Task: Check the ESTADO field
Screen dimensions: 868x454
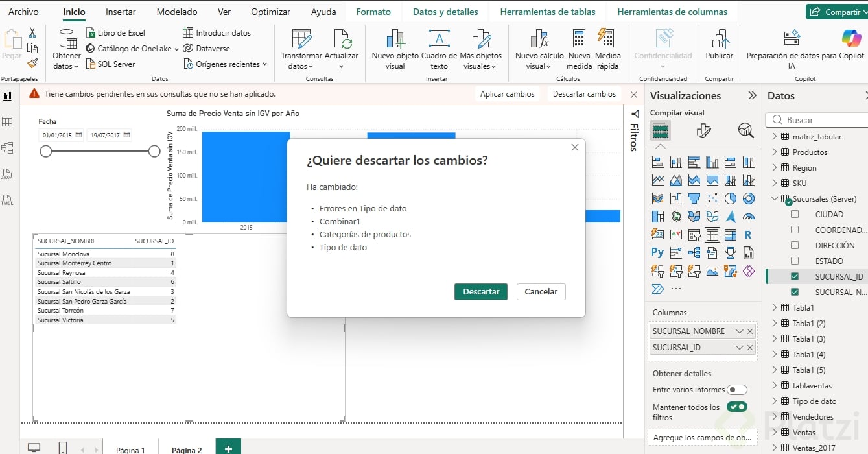Action: point(795,261)
